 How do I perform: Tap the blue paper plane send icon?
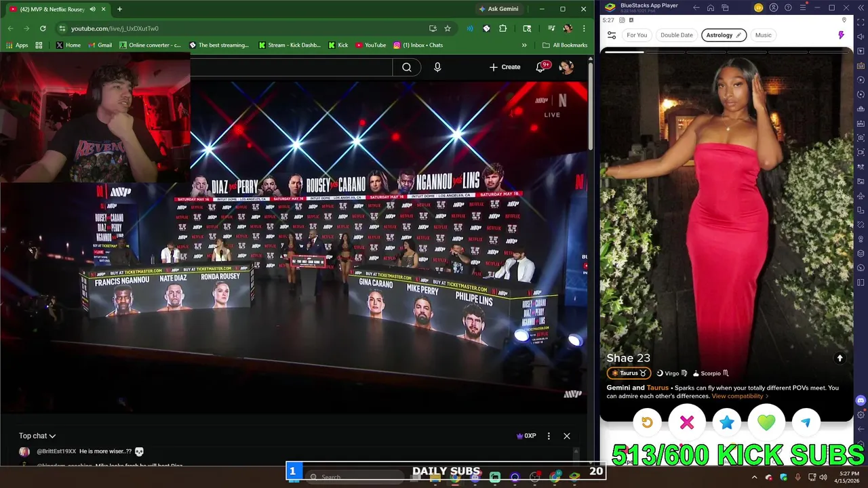coord(806,422)
